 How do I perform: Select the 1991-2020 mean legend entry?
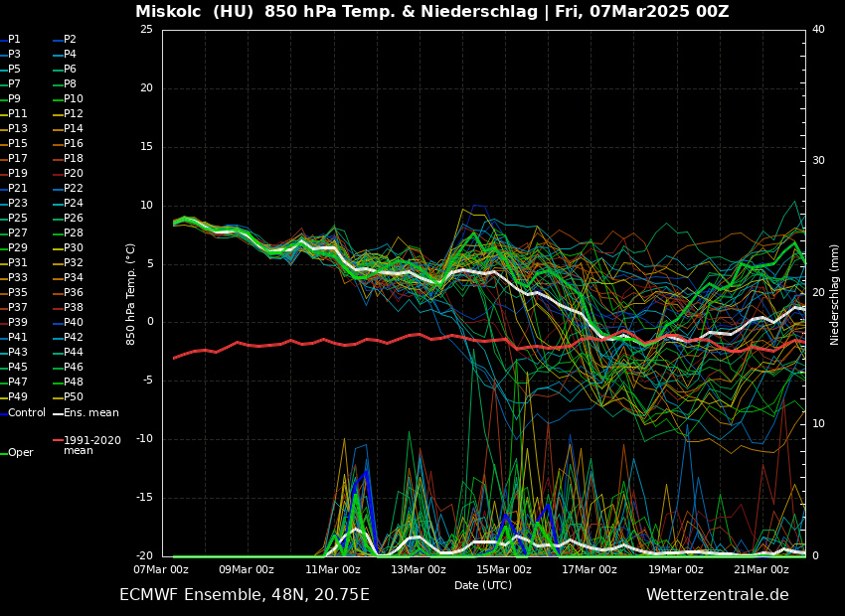tap(91, 444)
